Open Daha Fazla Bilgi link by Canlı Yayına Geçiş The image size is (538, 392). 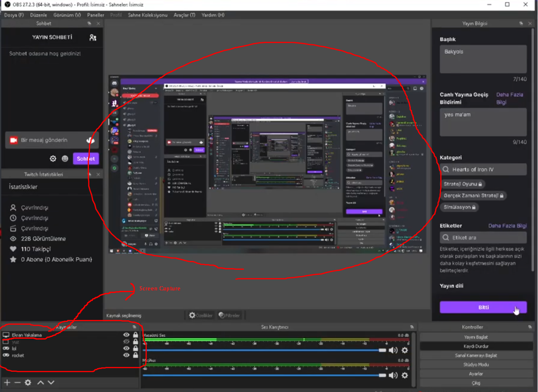509,98
